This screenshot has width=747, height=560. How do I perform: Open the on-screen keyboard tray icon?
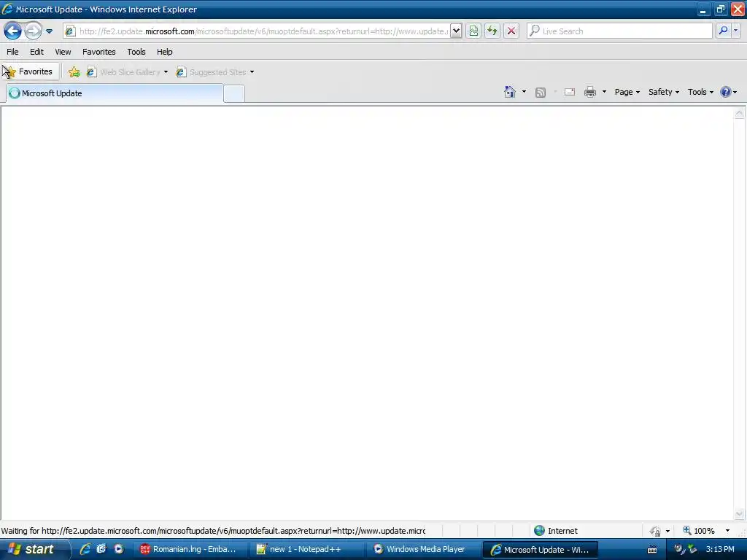pos(652,550)
